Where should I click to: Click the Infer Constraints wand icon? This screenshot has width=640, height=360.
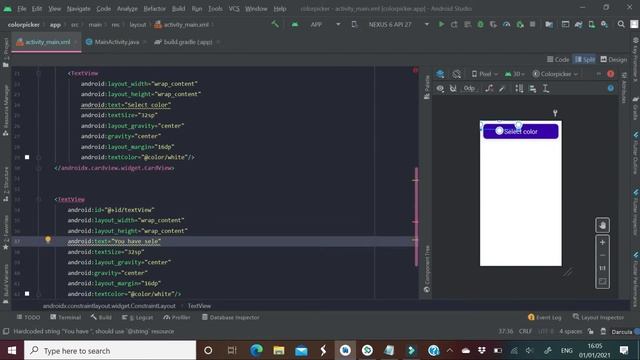click(502, 88)
